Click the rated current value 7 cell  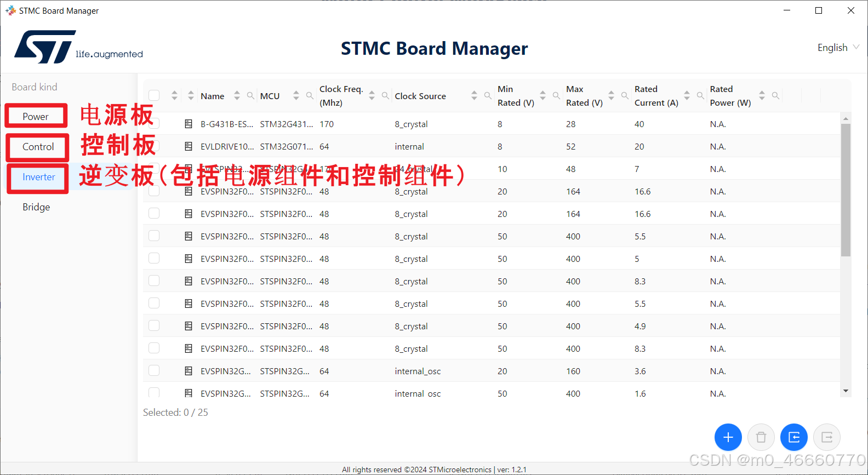[637, 169]
